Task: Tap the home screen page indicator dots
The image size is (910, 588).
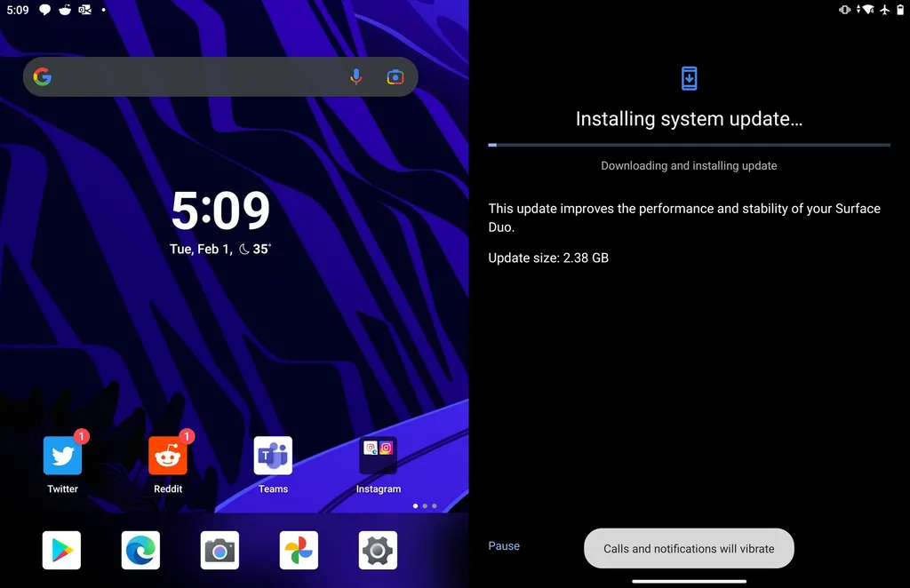Action: click(425, 506)
